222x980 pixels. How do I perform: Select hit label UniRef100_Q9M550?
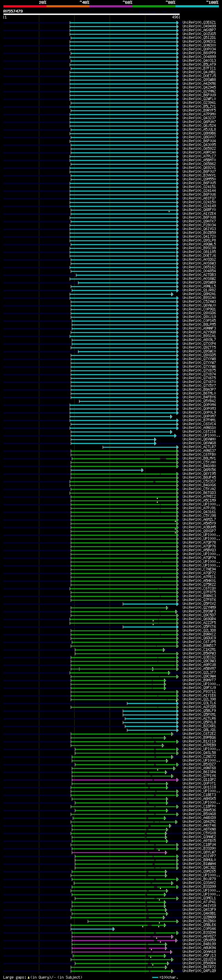point(199,179)
